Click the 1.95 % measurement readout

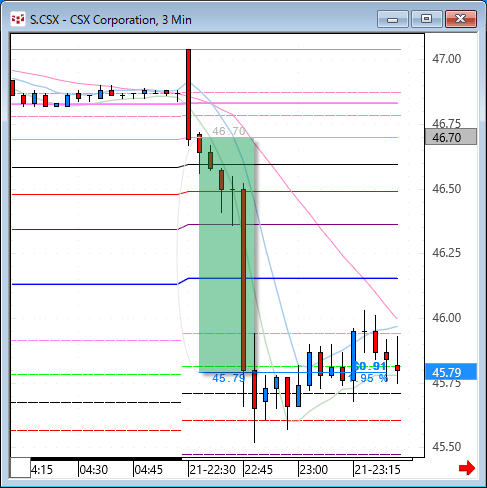coord(368,378)
